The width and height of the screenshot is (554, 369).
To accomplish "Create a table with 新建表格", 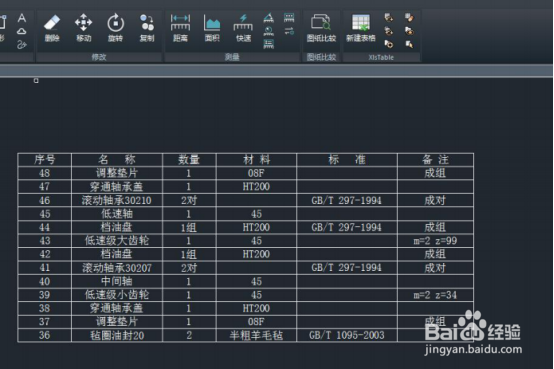I will (x=361, y=28).
